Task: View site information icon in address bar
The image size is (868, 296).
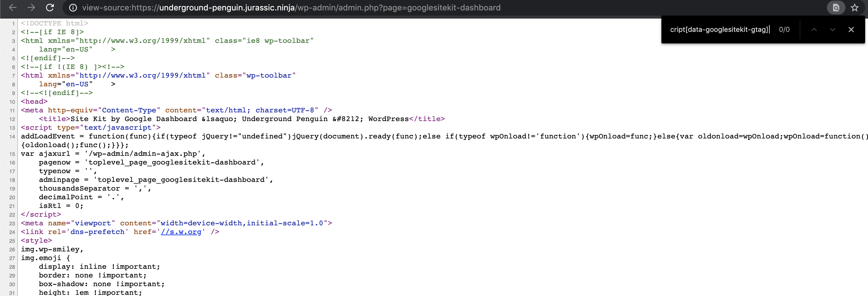Action: click(73, 8)
